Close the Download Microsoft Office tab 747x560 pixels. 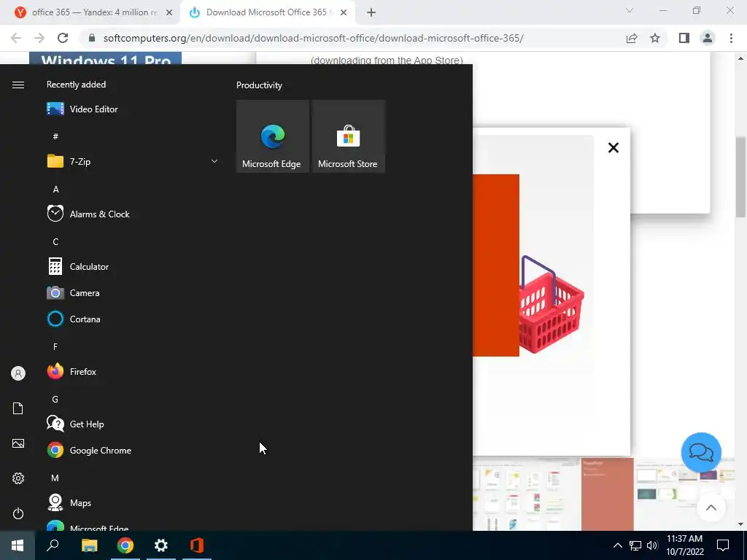click(344, 13)
